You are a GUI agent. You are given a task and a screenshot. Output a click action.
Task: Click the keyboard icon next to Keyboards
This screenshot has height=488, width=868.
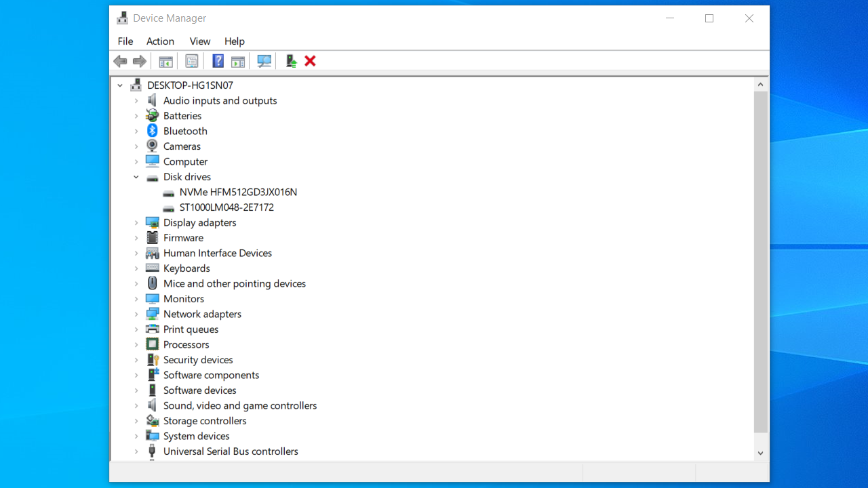click(153, 268)
